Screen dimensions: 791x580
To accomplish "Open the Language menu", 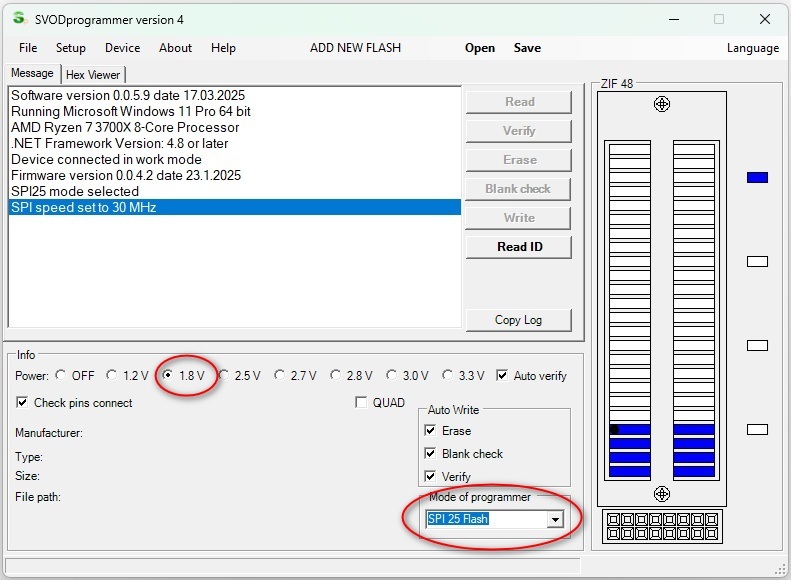I will (x=753, y=48).
